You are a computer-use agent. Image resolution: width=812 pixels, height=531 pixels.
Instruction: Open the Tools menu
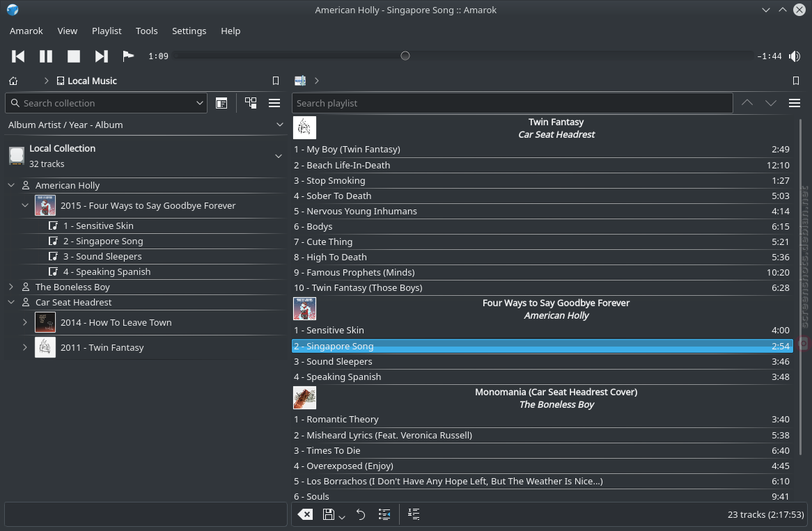[146, 31]
